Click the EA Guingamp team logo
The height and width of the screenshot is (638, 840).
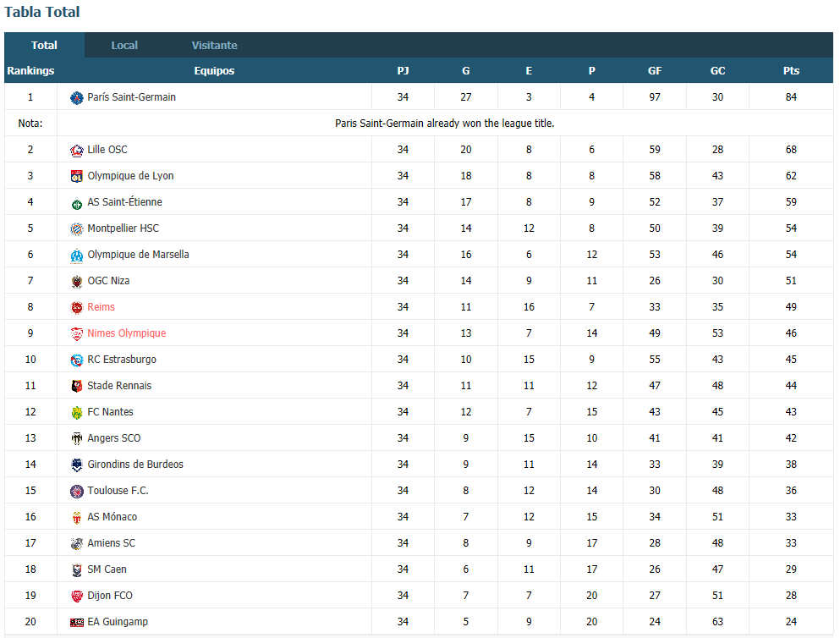tap(77, 623)
